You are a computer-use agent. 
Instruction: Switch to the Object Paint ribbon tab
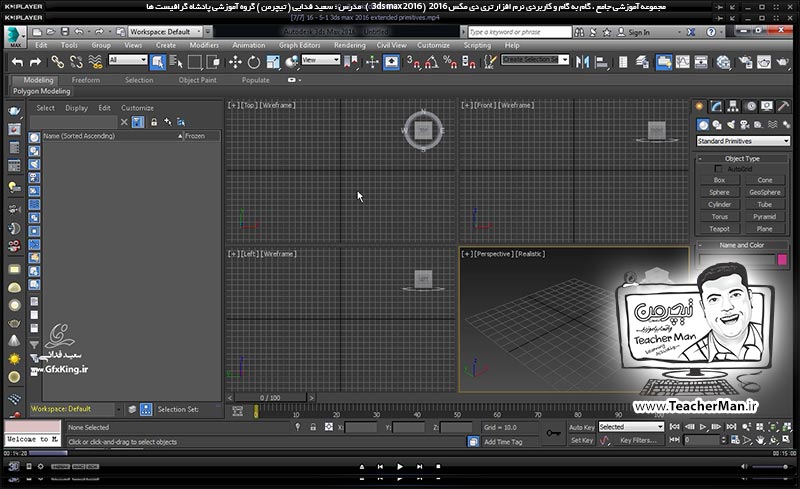(x=197, y=80)
